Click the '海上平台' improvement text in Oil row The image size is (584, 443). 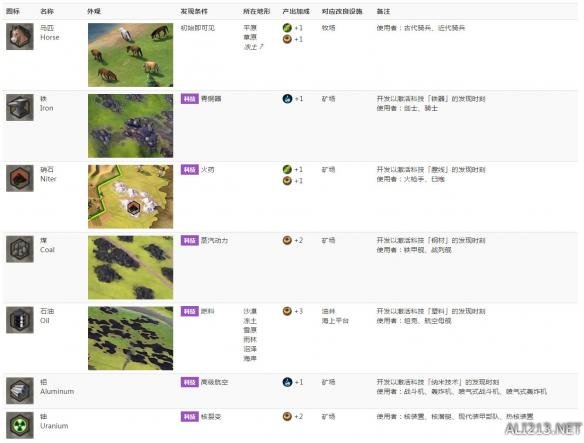[335, 320]
